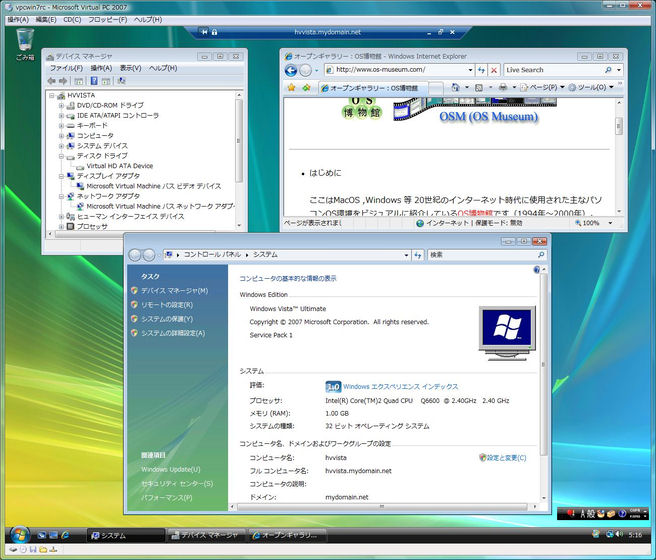Click システムの保護(Y) task link
The height and width of the screenshot is (560, 656).
[x=167, y=319]
